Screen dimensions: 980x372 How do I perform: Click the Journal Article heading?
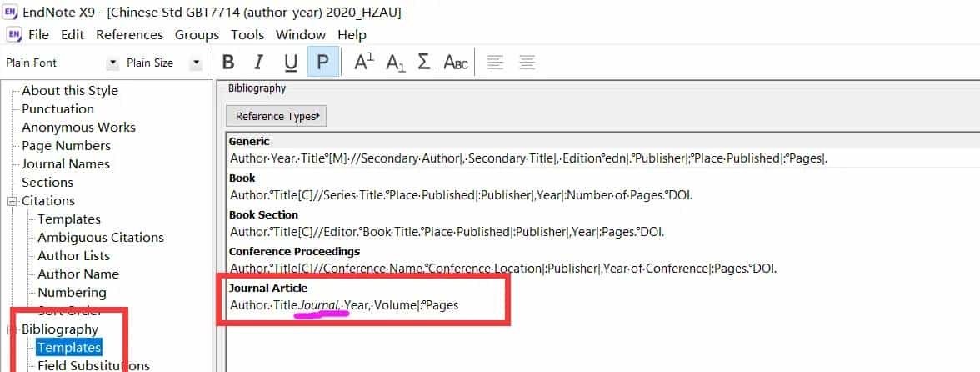point(268,289)
